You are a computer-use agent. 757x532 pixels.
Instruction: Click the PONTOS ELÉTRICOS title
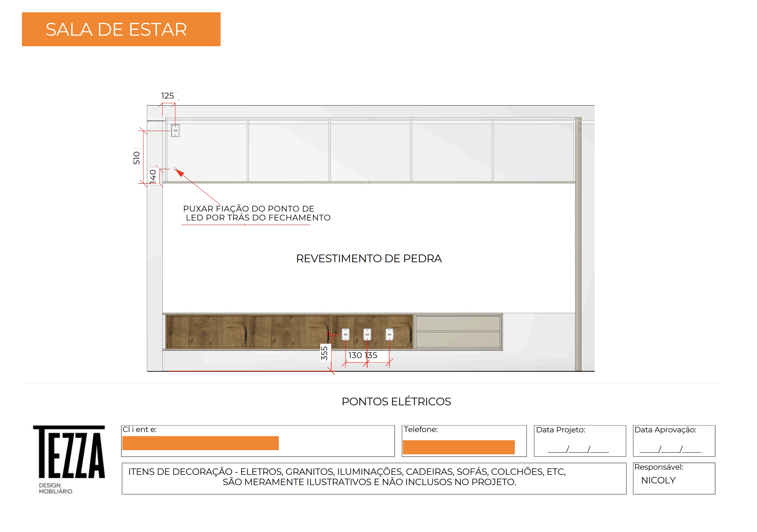click(396, 401)
